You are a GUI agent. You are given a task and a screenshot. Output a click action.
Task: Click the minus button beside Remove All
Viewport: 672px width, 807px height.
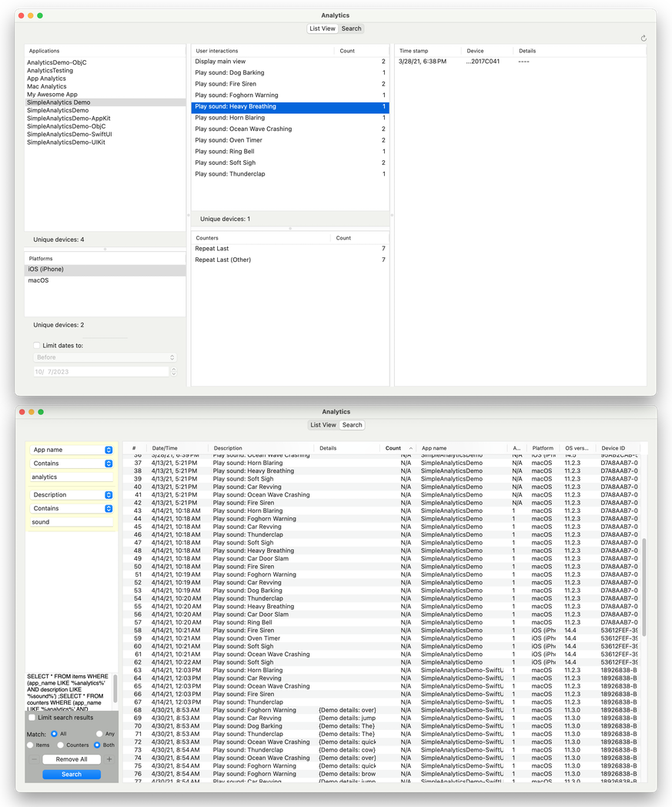(34, 759)
